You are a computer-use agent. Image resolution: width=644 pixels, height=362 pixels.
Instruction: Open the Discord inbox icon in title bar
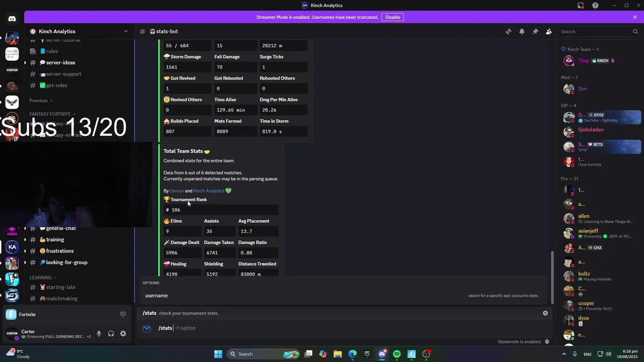pos(581,6)
